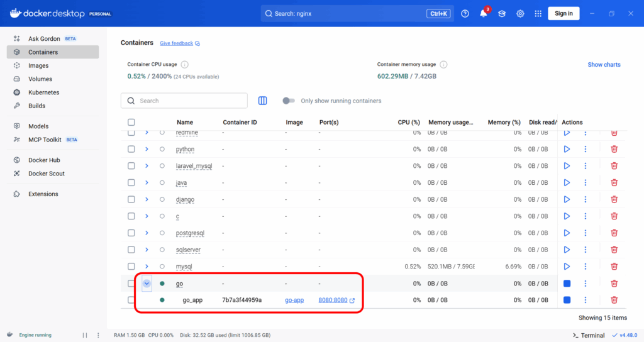This screenshot has width=644, height=342.
Task: Open the 8080:8080 port link
Action: click(x=333, y=301)
